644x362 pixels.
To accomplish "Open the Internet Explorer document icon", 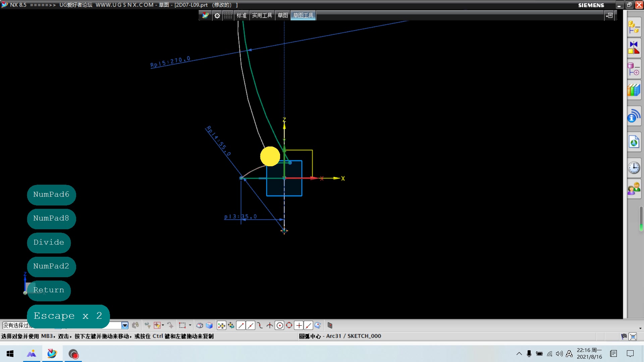I will click(x=634, y=142).
